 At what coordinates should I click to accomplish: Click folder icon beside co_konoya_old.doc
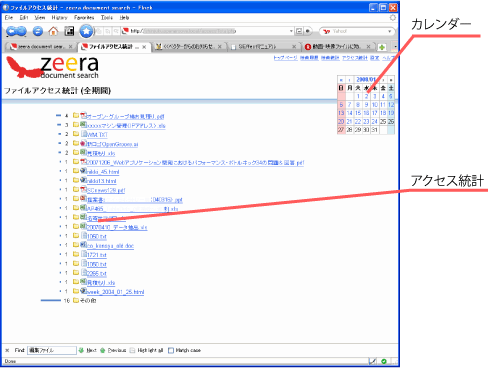tap(76, 245)
